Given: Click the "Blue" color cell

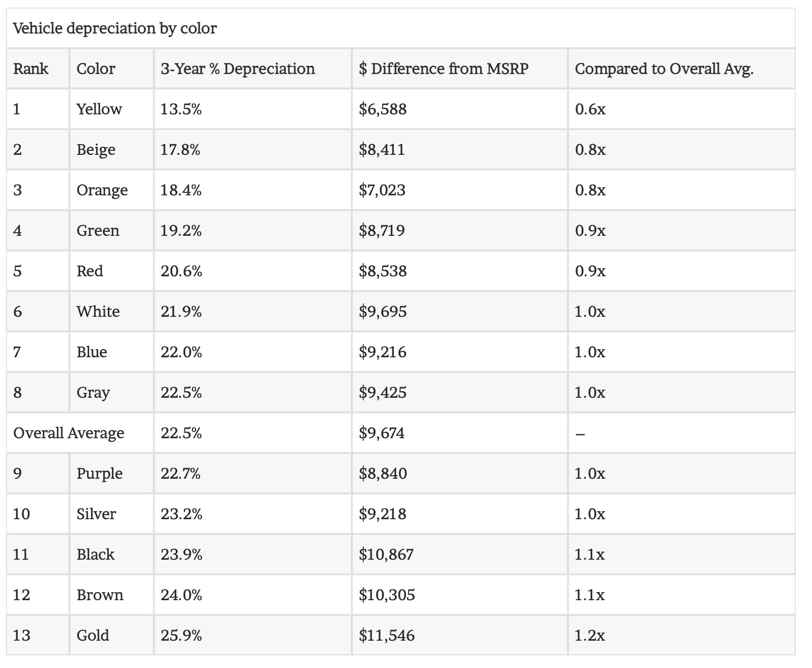Looking at the screenshot, I should click(x=92, y=352).
